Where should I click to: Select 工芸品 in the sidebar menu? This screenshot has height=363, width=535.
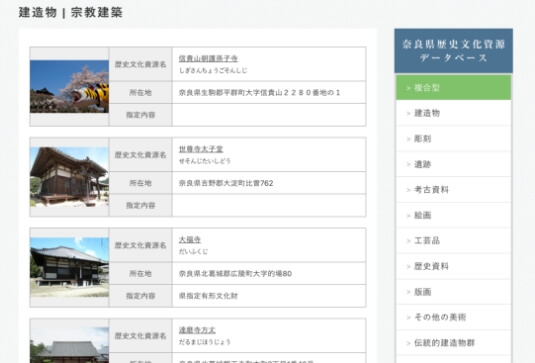[x=453, y=241]
